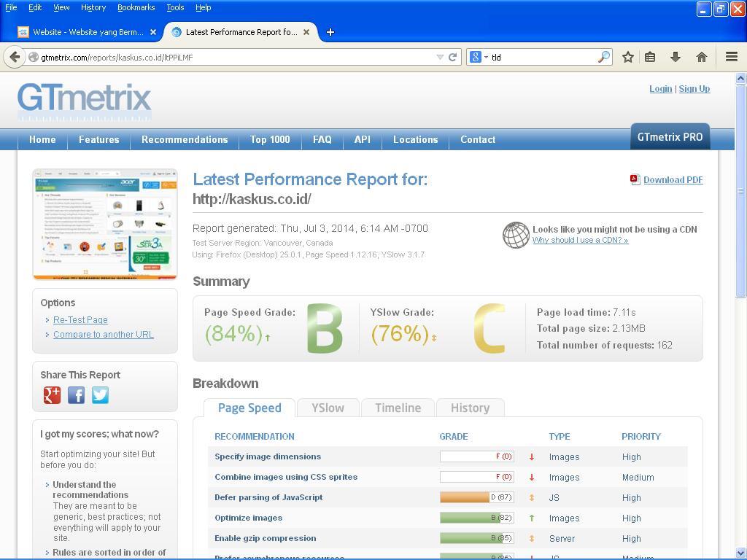Click the Re-Test Page link
This screenshot has width=747, height=560.
point(80,320)
